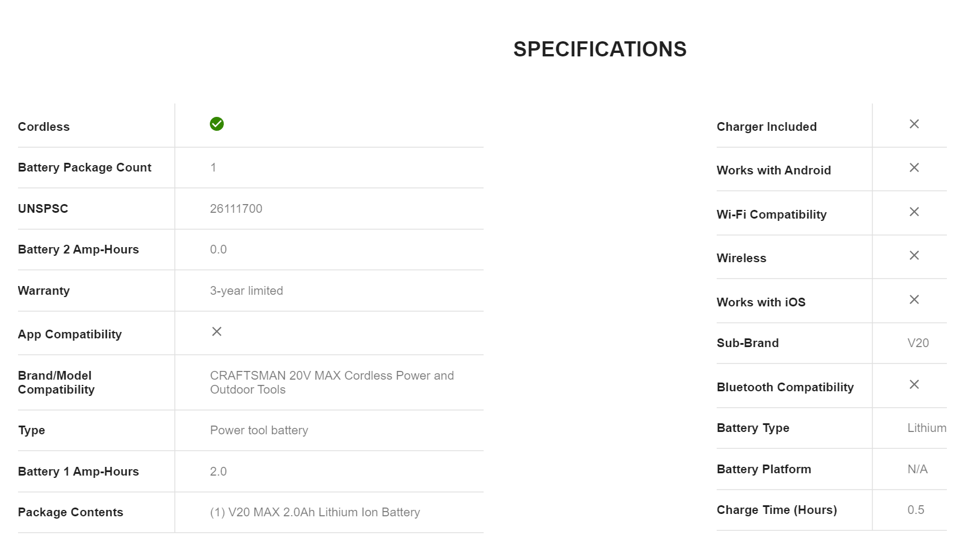980x550 pixels.
Task: Click the Battery 1 Amp-Hours value 2.0
Action: (219, 472)
